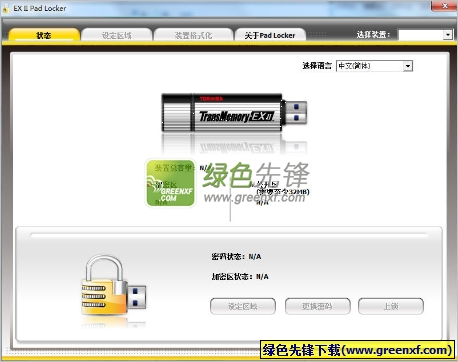
Task: Click the EX II Pad Locker title icon
Action: (6, 9)
